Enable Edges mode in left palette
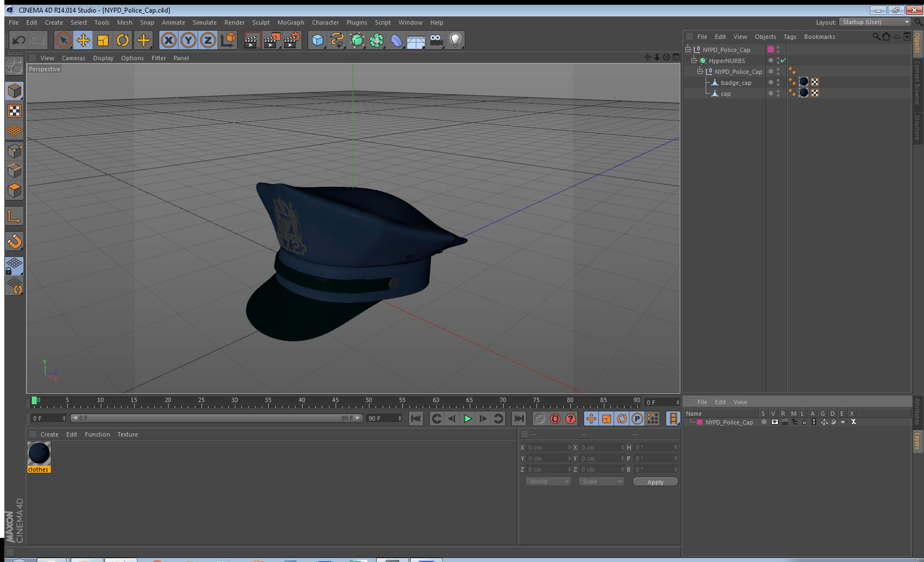 point(14,171)
